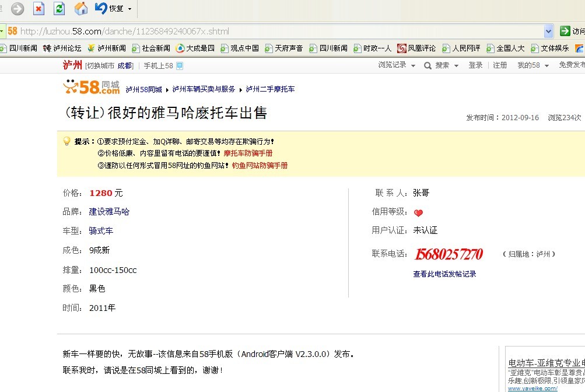Click the 恢复 undo arrow button
Screen dimensions: 585x392
click(x=109, y=8)
